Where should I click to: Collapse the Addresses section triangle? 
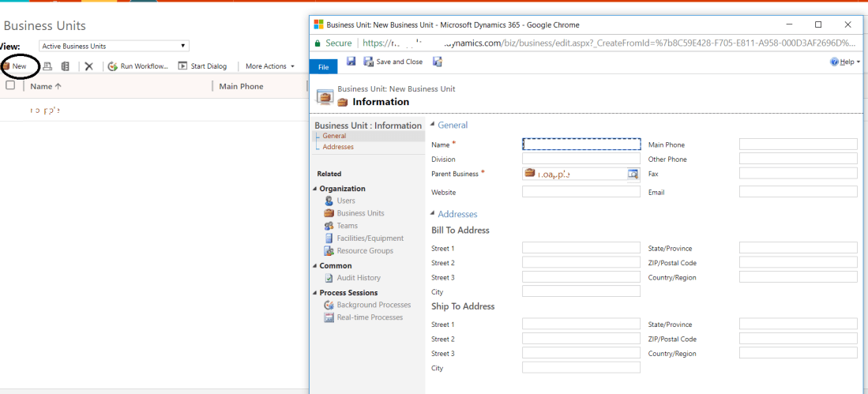(x=432, y=214)
